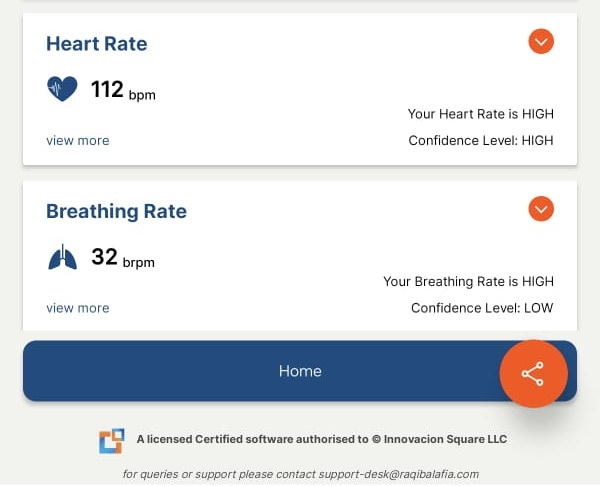Click the support-desk email contact line
The height and width of the screenshot is (486, 600).
coord(300,474)
